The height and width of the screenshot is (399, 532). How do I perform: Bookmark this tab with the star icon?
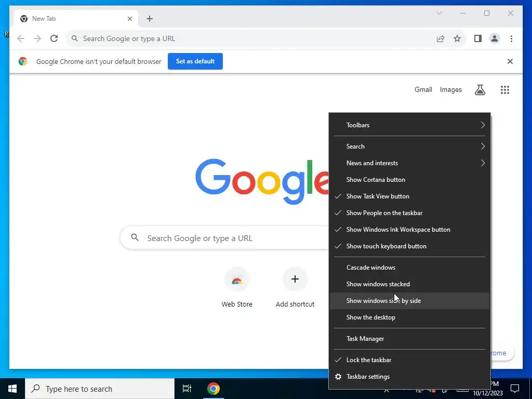pyautogui.click(x=457, y=38)
